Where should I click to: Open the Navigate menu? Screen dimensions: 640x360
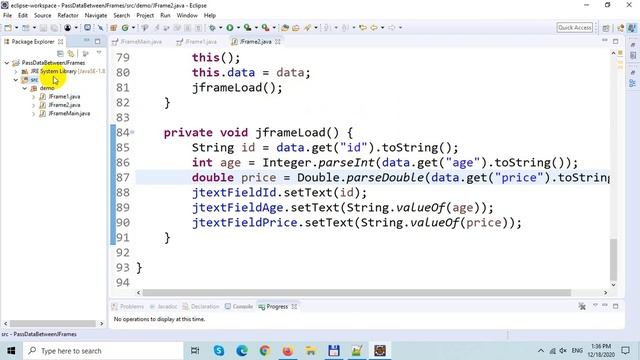click(x=96, y=16)
